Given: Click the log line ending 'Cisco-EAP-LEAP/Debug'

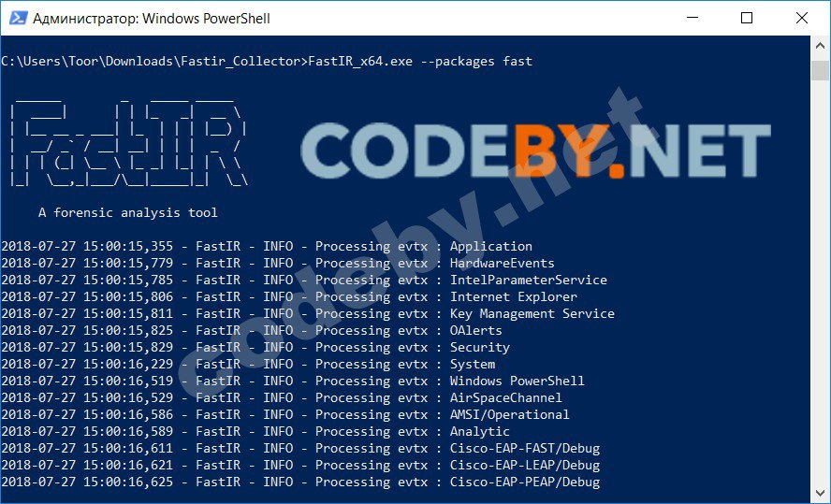Looking at the screenshot, I should (x=300, y=466).
